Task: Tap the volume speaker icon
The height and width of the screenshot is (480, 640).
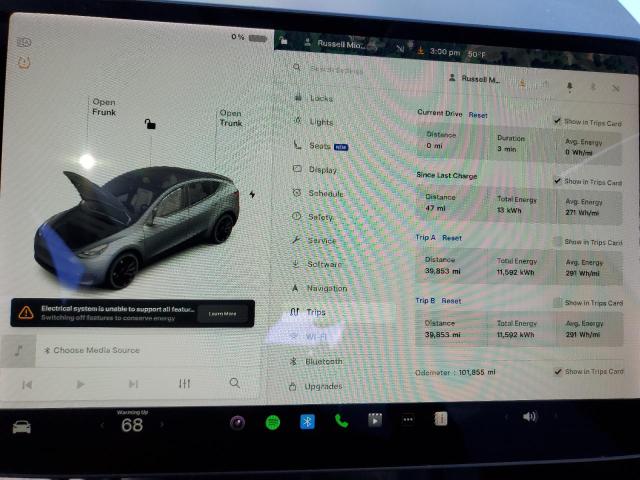Action: pyautogui.click(x=530, y=417)
